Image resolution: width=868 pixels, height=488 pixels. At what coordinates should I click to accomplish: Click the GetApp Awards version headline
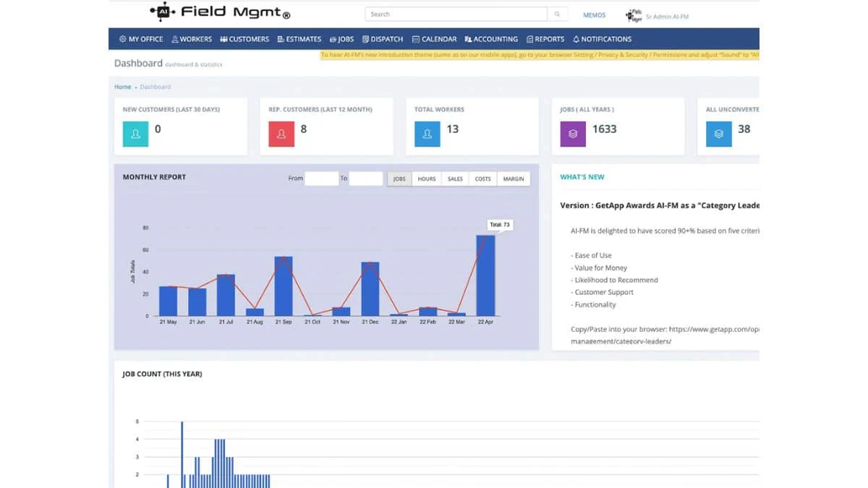(660, 205)
